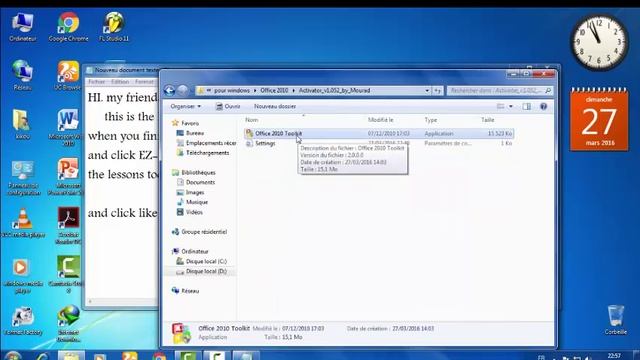Open the Edition menu in Notepad window
640x360 pixels.
[x=120, y=82]
